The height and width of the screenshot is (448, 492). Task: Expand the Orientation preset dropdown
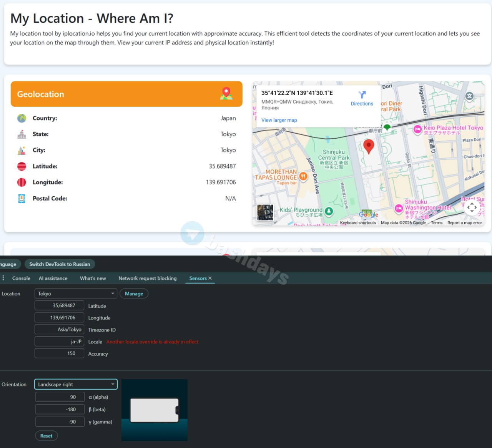click(76, 384)
